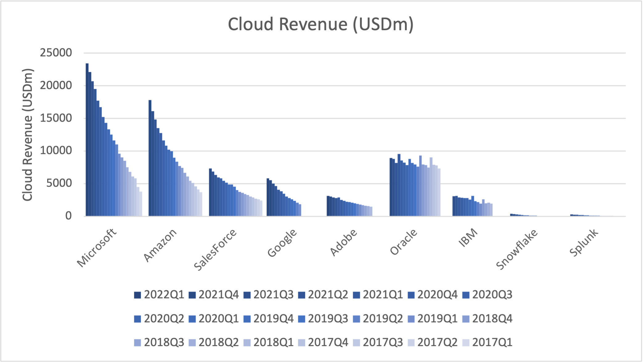Screen dimensions: 644x364
Task: Select the Oracle category label
Action: 403,242
